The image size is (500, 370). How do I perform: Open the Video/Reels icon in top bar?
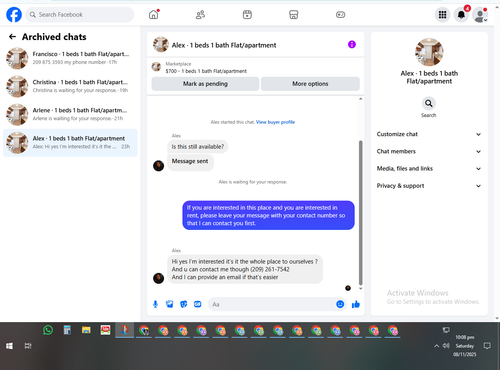pyautogui.click(x=247, y=15)
